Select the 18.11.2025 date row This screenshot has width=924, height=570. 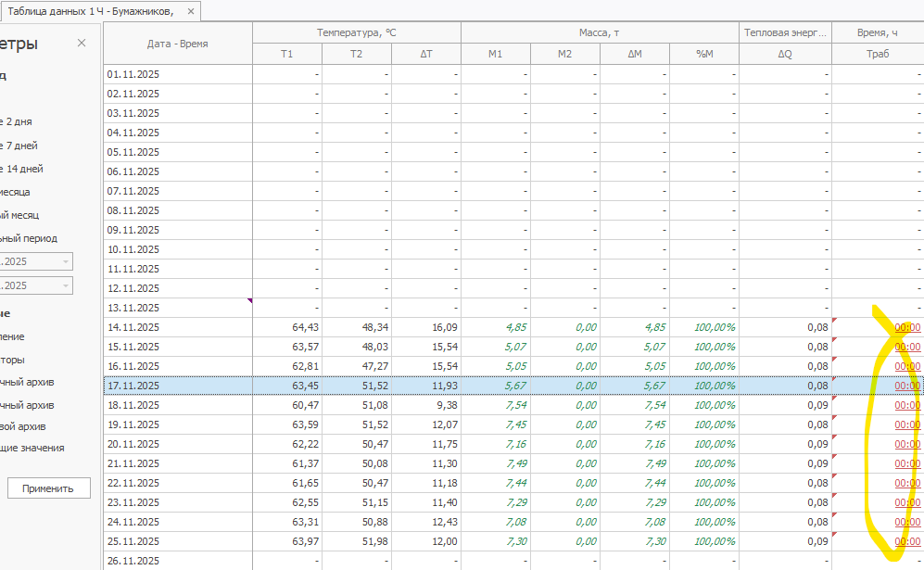133,405
